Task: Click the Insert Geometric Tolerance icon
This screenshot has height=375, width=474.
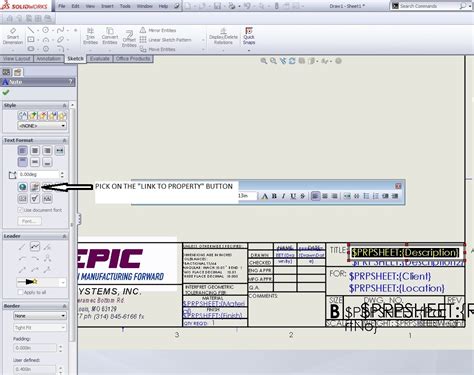Action: tap(22, 199)
